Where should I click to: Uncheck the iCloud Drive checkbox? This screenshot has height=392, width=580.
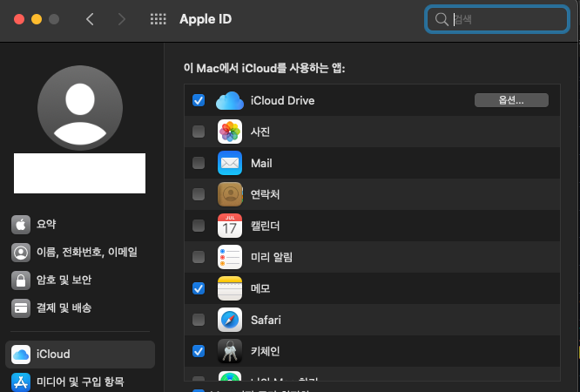199,100
